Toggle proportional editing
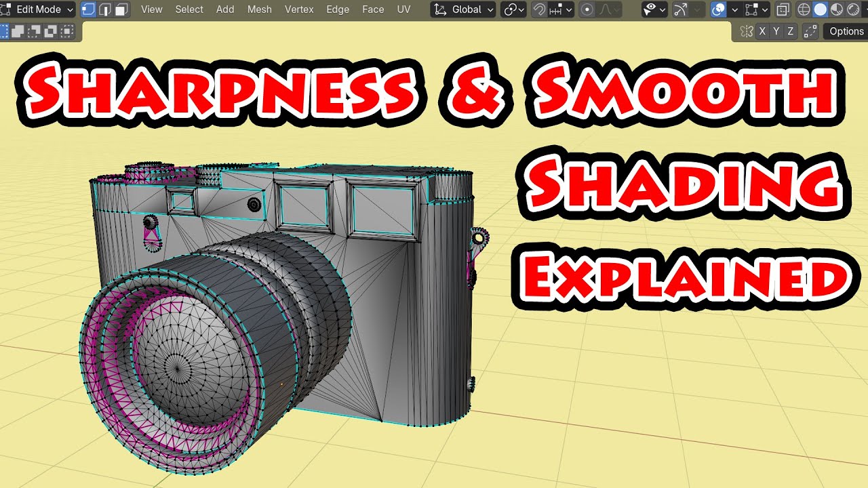Image resolution: width=868 pixels, height=488 pixels. [x=587, y=9]
